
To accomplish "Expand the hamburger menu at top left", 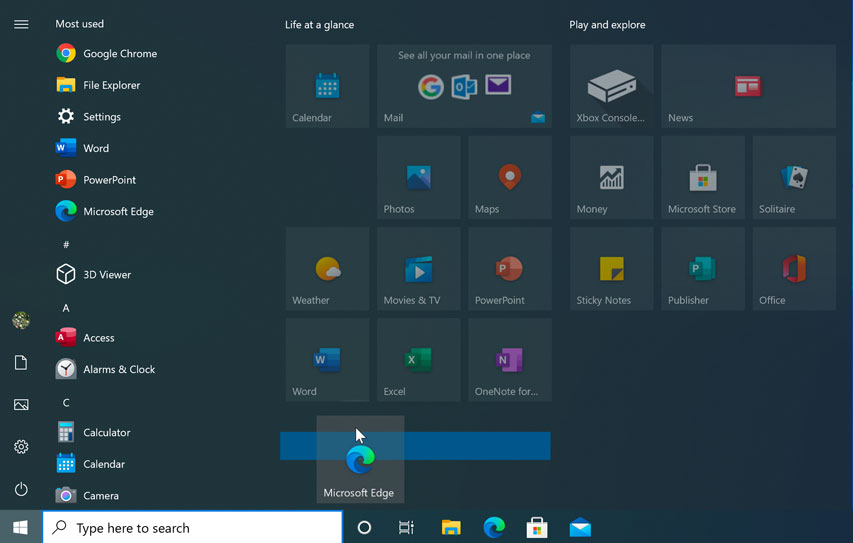I will coord(21,24).
